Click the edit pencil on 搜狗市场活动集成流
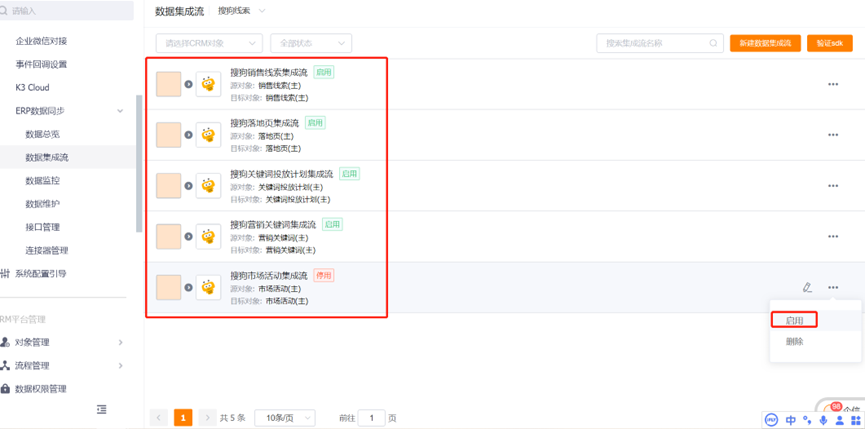This screenshot has width=865, height=429. coord(807,287)
